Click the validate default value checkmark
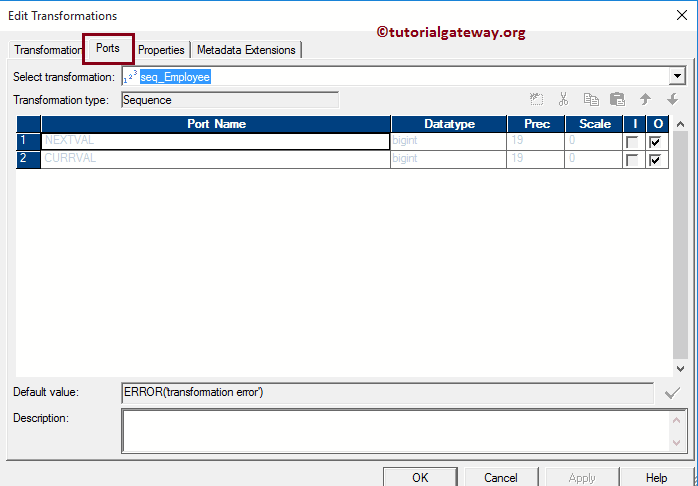This screenshot has height=486, width=698. click(672, 393)
